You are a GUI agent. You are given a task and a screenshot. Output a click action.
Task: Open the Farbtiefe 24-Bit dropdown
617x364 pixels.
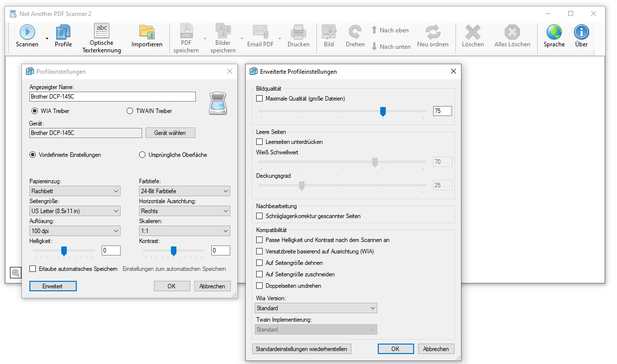(184, 191)
